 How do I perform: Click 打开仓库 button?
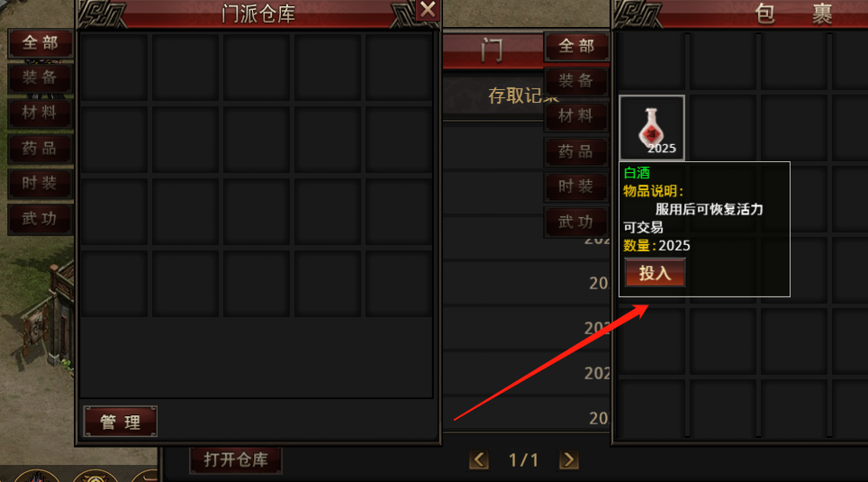tap(236, 459)
